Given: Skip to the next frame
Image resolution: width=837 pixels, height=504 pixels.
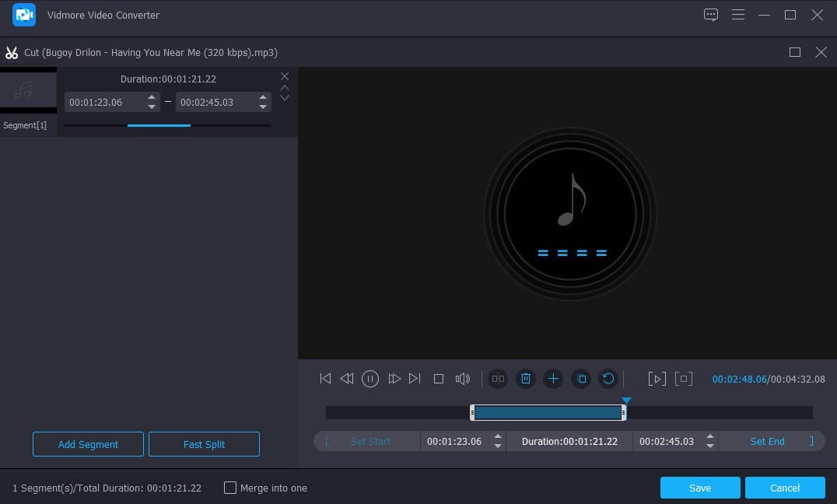Looking at the screenshot, I should (x=415, y=379).
